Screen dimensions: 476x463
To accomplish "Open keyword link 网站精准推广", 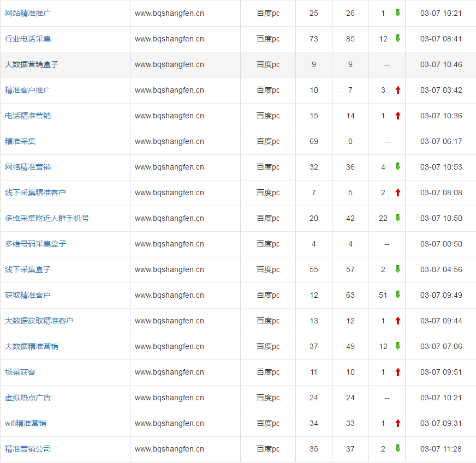I will click(28, 13).
